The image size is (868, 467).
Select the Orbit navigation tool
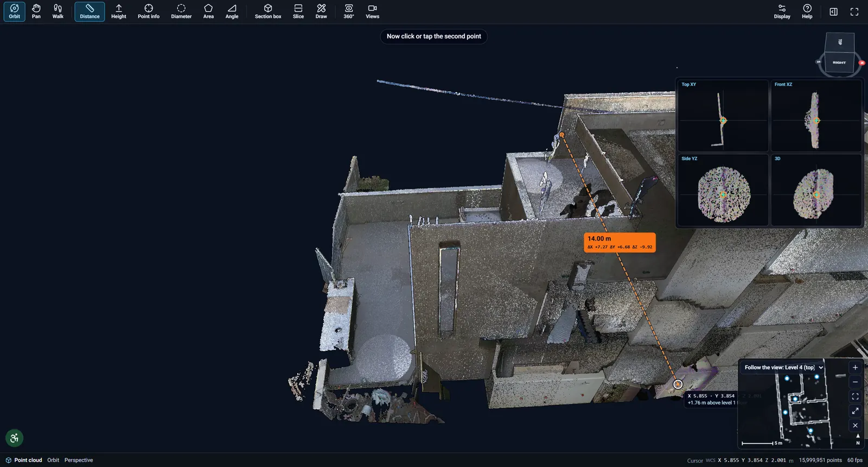[x=15, y=11]
